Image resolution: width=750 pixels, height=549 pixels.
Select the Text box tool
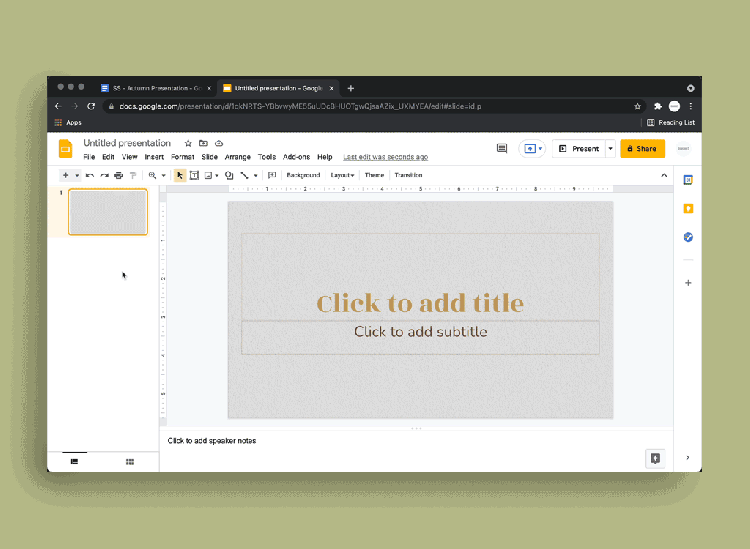pos(194,176)
